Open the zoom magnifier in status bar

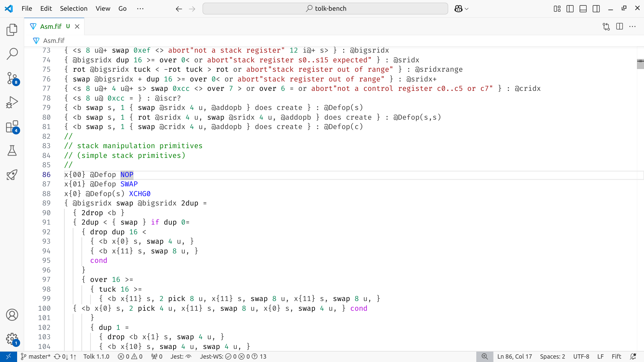coord(485,357)
